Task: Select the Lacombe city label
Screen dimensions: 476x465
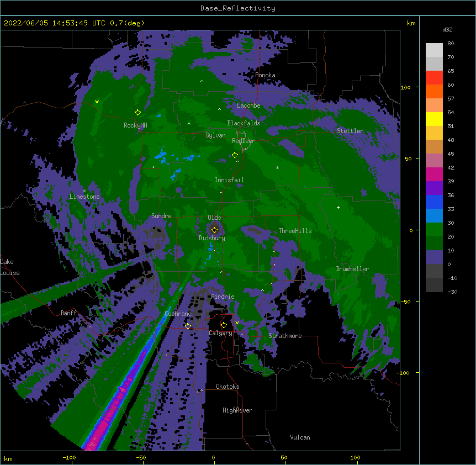Action: coord(248,105)
